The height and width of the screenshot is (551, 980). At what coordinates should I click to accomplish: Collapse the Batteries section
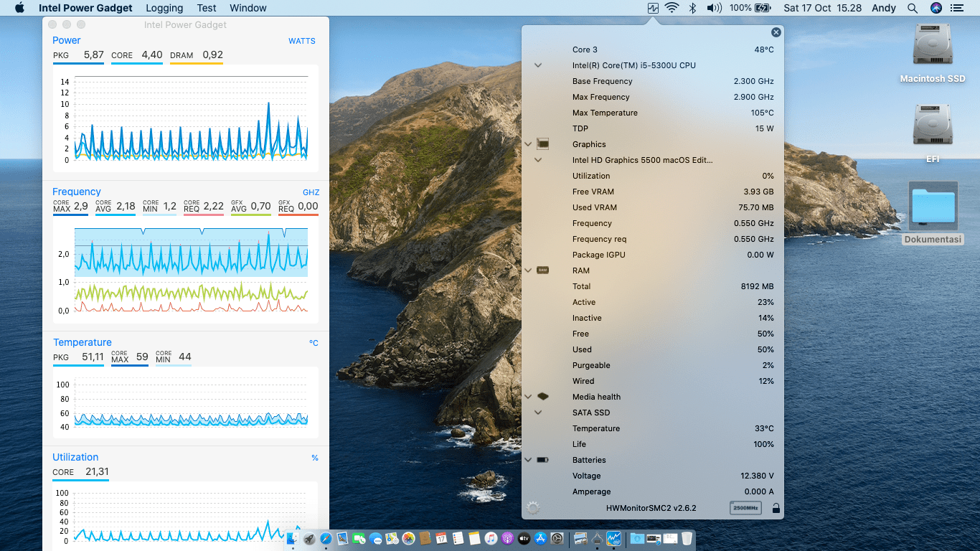pyautogui.click(x=529, y=460)
